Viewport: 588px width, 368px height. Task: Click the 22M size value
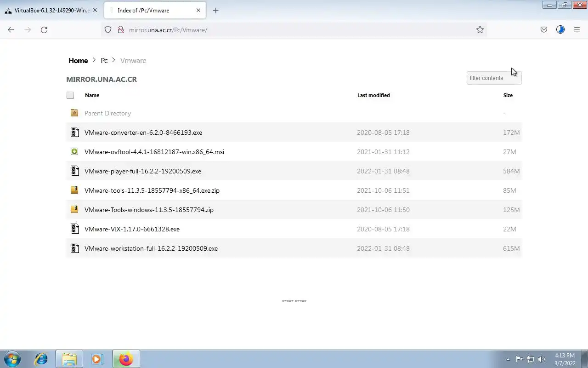coord(509,229)
